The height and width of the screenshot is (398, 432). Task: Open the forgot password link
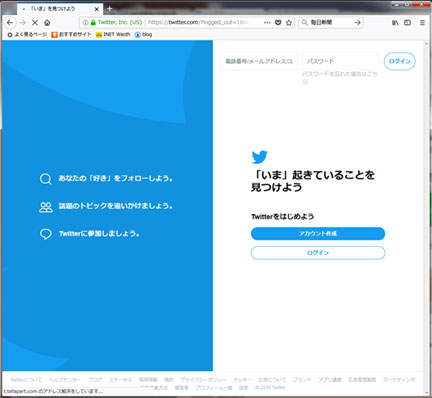point(340,77)
